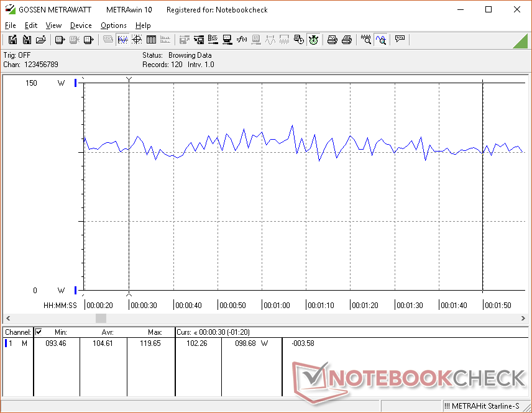Viewport: 532px width, 413px height.
Task: Toggle the green stopwatch timer icon
Action: 313,40
